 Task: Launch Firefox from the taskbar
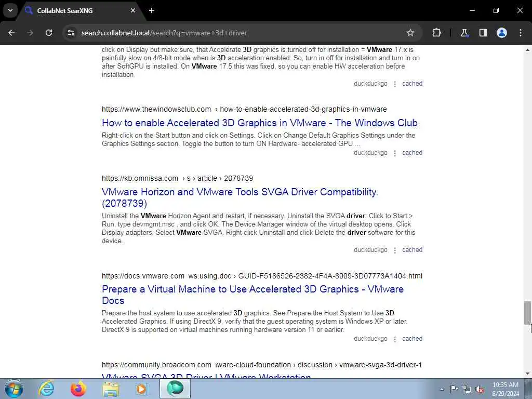[x=78, y=389]
